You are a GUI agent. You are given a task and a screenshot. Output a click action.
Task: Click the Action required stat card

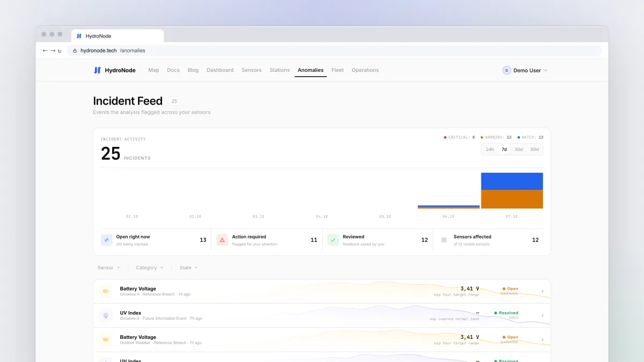tap(267, 240)
